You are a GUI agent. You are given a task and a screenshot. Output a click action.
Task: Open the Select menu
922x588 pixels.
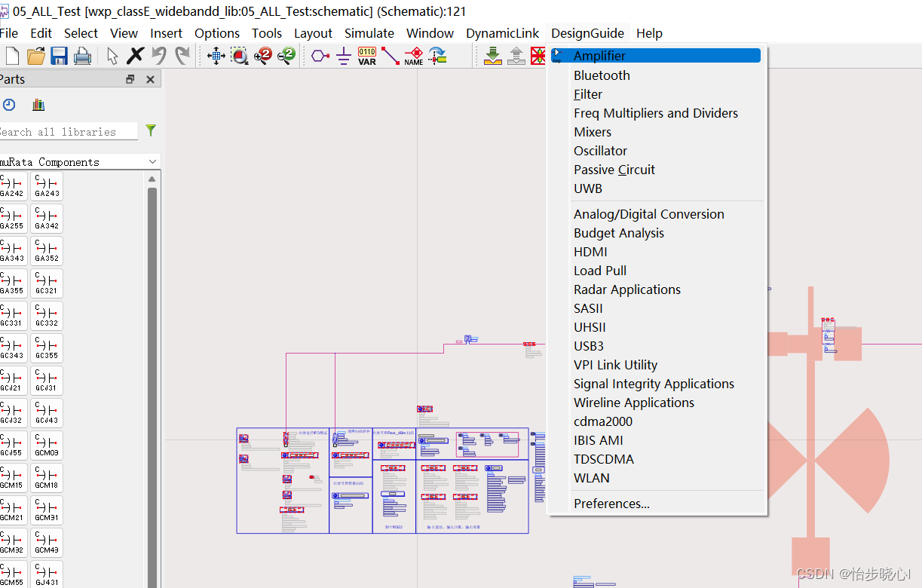click(81, 33)
